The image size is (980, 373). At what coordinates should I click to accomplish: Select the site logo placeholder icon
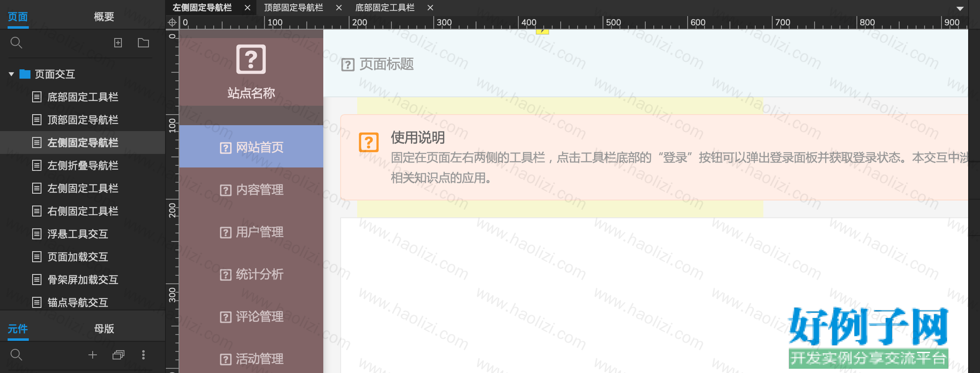click(251, 59)
